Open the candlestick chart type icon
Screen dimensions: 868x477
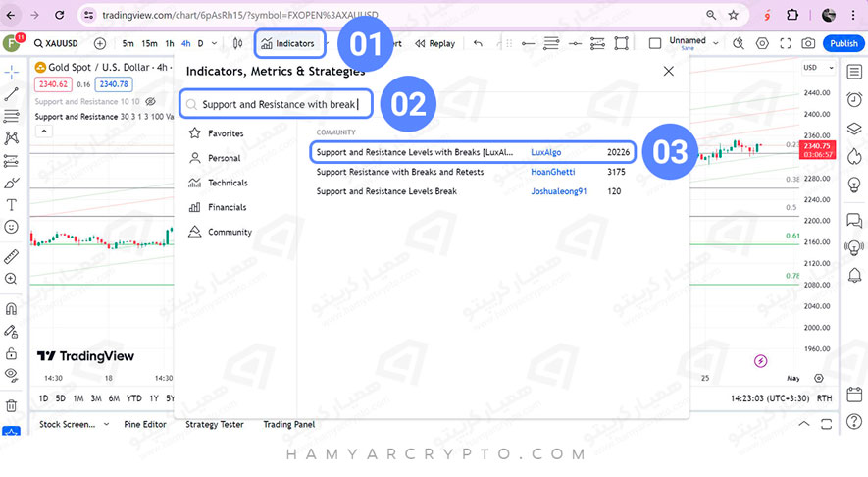point(237,43)
